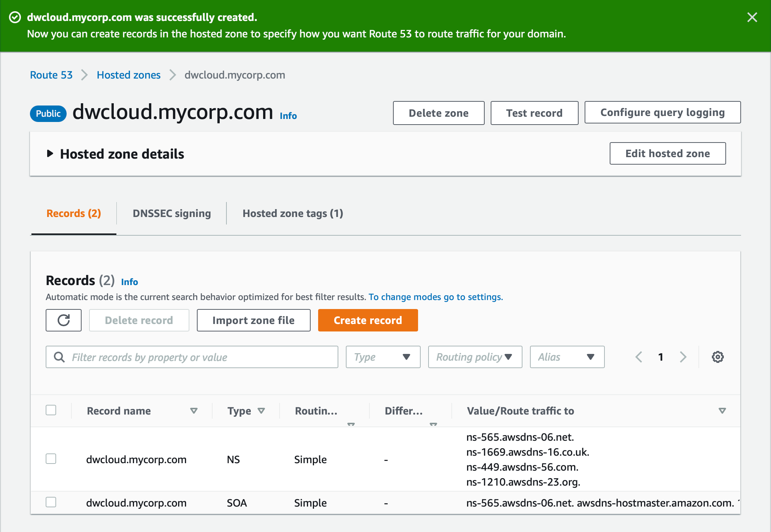Click SOA record value text
The height and width of the screenshot is (532, 771).
coord(603,503)
